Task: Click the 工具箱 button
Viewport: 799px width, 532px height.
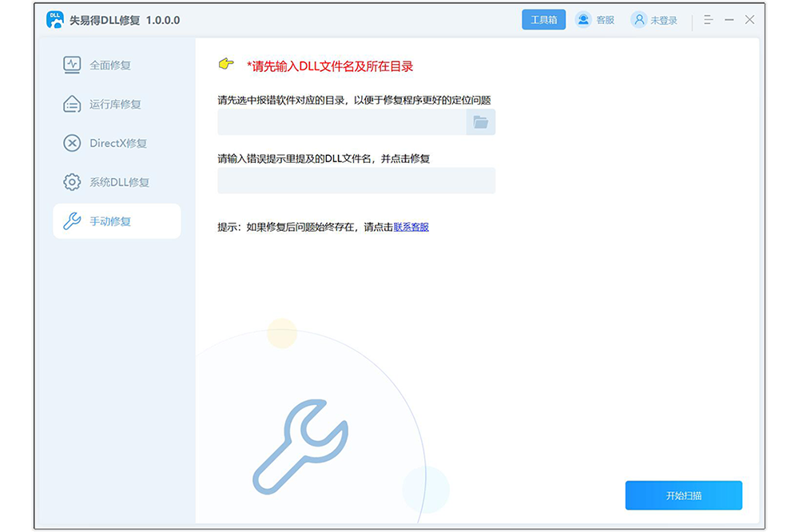Action: 543,19
